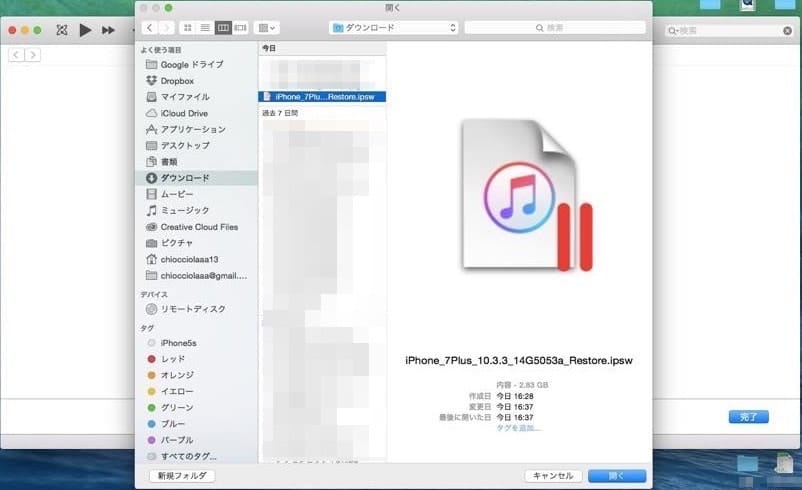Click the play button in iTunes
This screenshot has width=802, height=490.
point(85,30)
